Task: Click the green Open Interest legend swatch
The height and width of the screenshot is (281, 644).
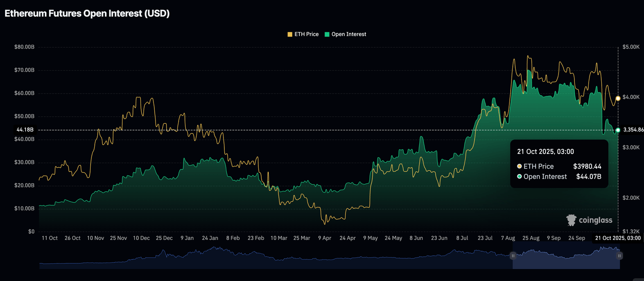Action: click(327, 34)
